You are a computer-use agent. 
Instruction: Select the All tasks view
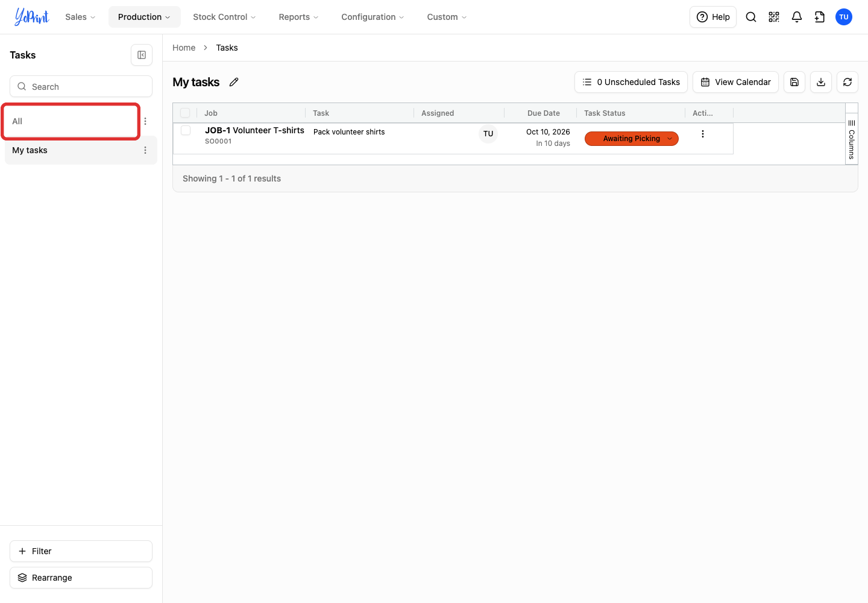point(72,121)
